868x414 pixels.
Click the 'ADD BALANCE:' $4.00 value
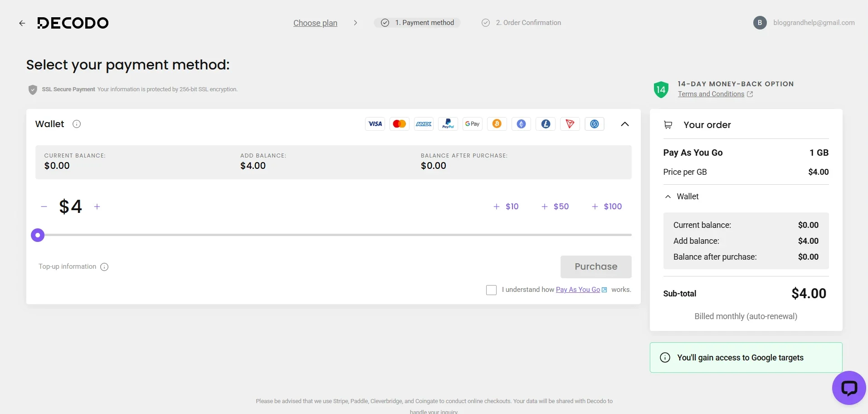point(253,166)
